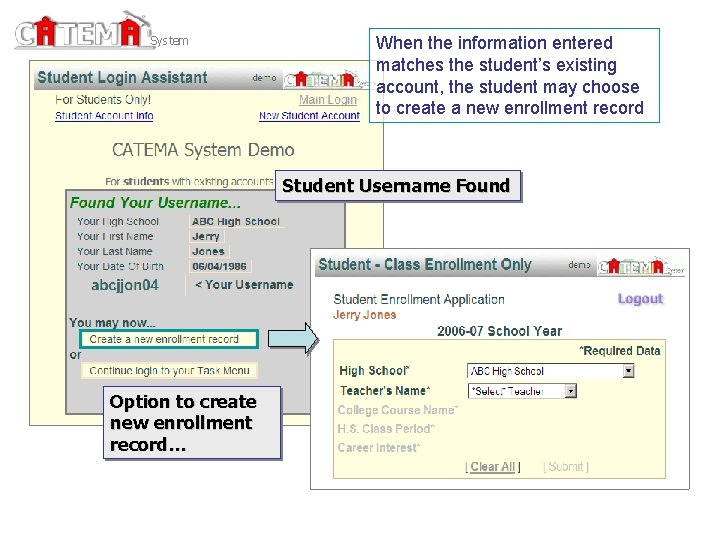Click Create a new enrollment record button
The height and width of the screenshot is (540, 720).
(169, 339)
